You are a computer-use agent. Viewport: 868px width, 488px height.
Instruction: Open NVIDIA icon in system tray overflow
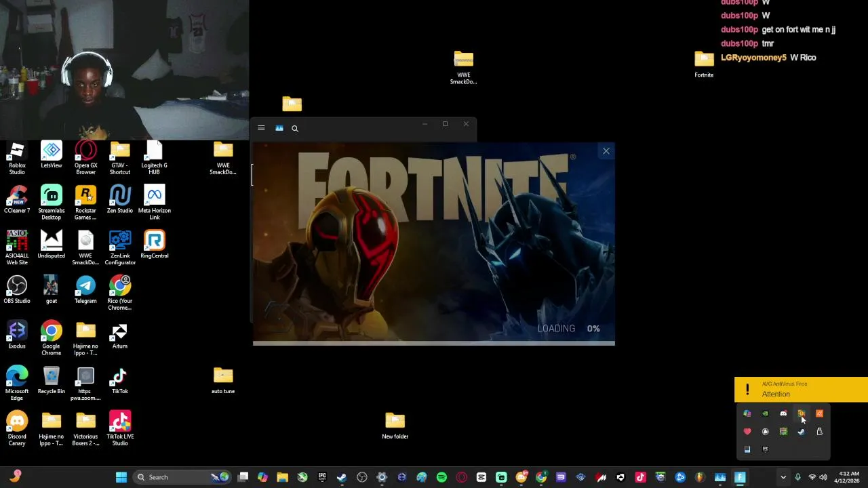click(x=765, y=413)
